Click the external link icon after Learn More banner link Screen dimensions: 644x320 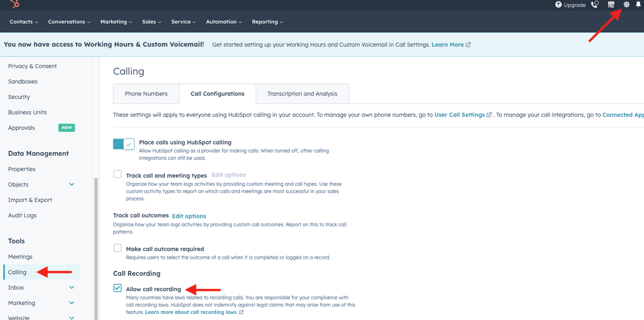(469, 44)
